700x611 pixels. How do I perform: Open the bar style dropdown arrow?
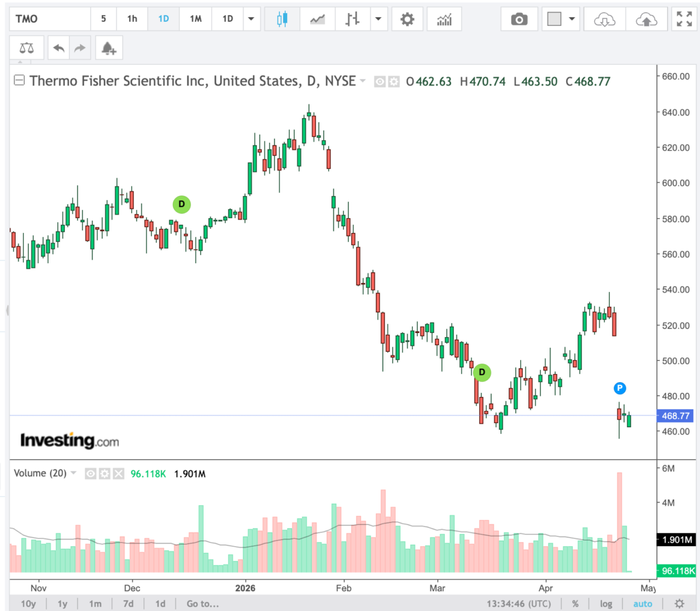(378, 19)
